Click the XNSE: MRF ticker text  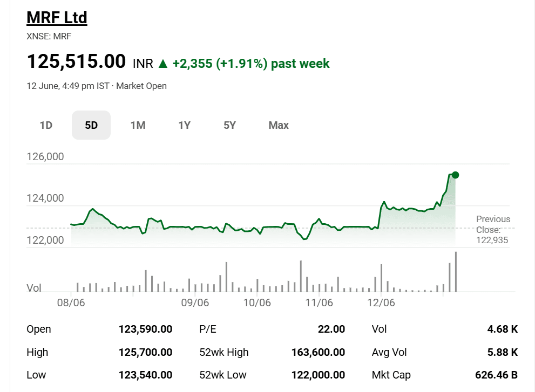(49, 36)
